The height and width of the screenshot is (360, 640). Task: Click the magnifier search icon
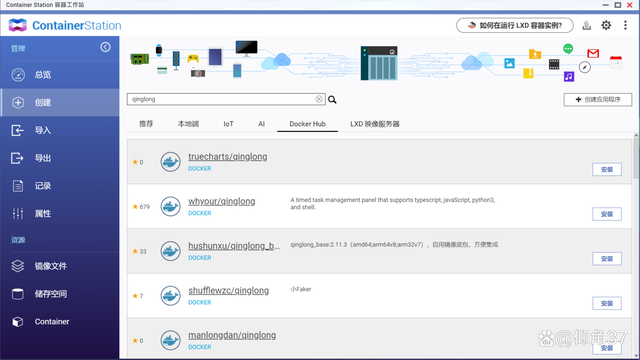[332, 100]
